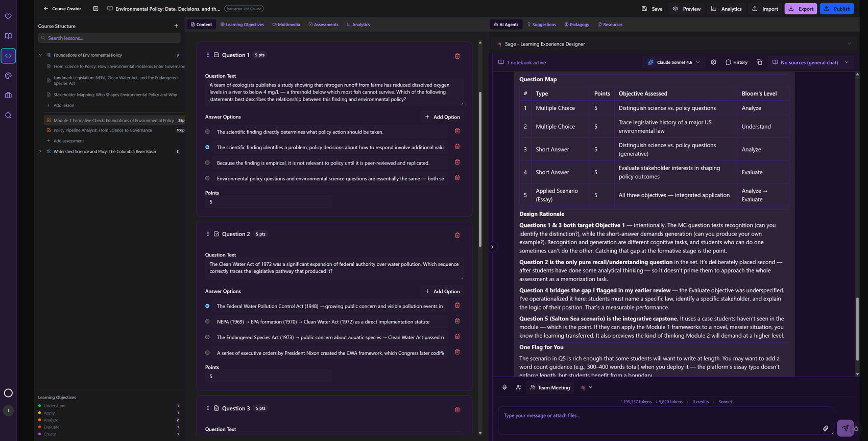The width and height of the screenshot is (868, 441).
Task: Click the Publish button
Action: coord(837,9)
